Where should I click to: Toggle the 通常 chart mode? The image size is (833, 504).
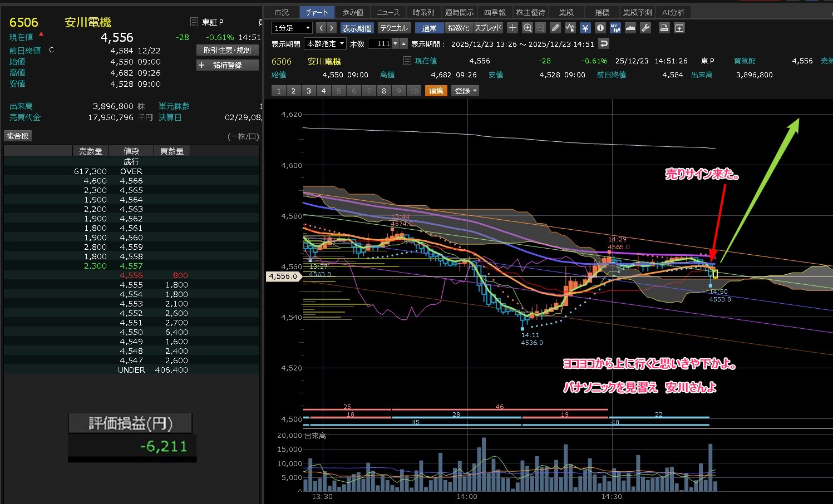(x=429, y=28)
